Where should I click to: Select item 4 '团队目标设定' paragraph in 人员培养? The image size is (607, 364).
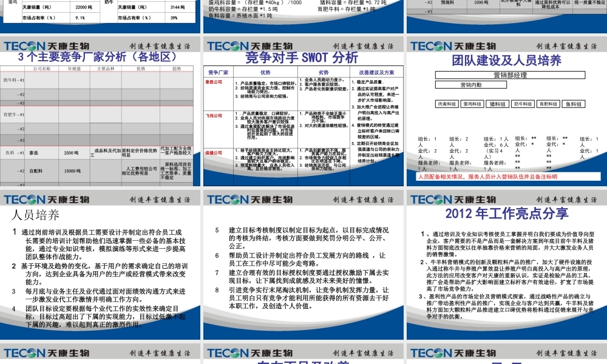pos(99,317)
